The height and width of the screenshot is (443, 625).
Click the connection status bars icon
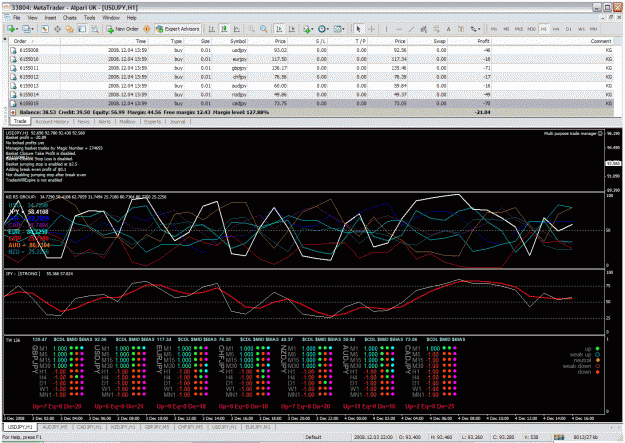coord(559,437)
